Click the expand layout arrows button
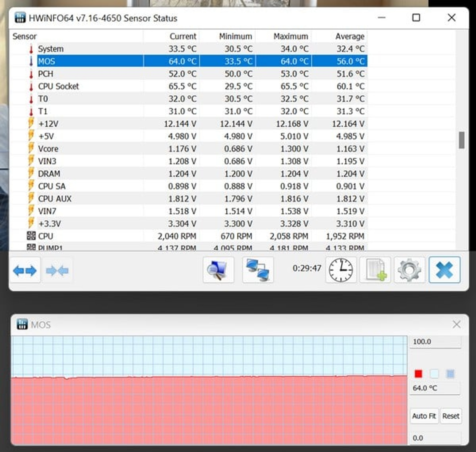Viewport: 476px width, 452px height. tap(25, 270)
